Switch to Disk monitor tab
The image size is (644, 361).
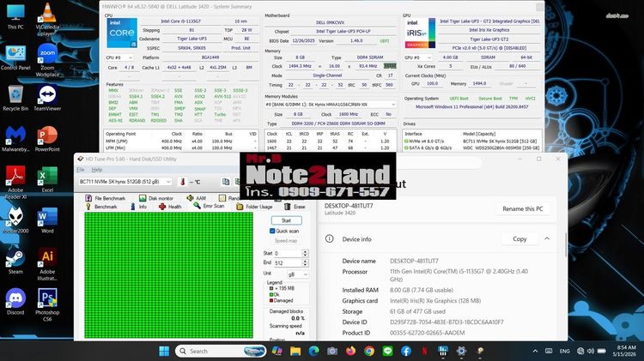click(x=155, y=198)
